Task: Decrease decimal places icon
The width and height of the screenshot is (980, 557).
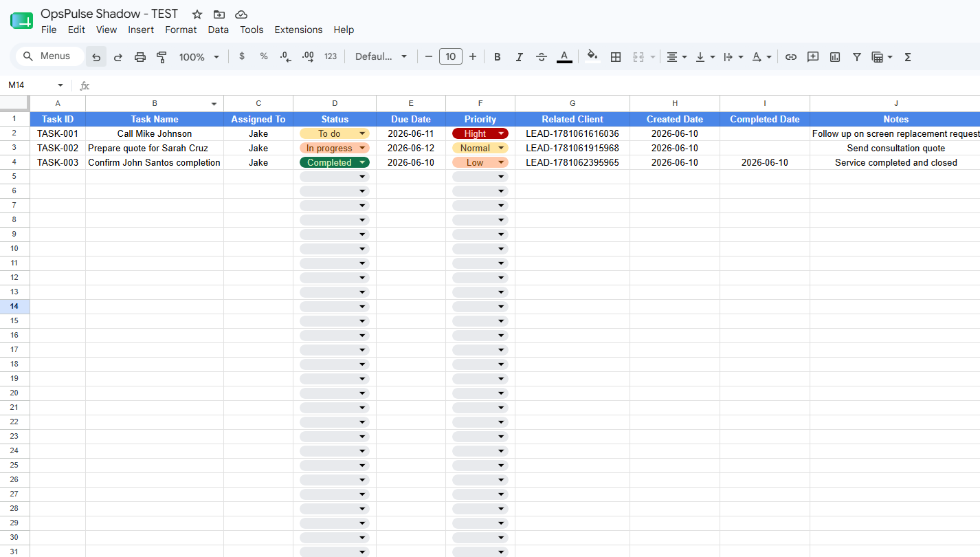Action: pos(286,56)
